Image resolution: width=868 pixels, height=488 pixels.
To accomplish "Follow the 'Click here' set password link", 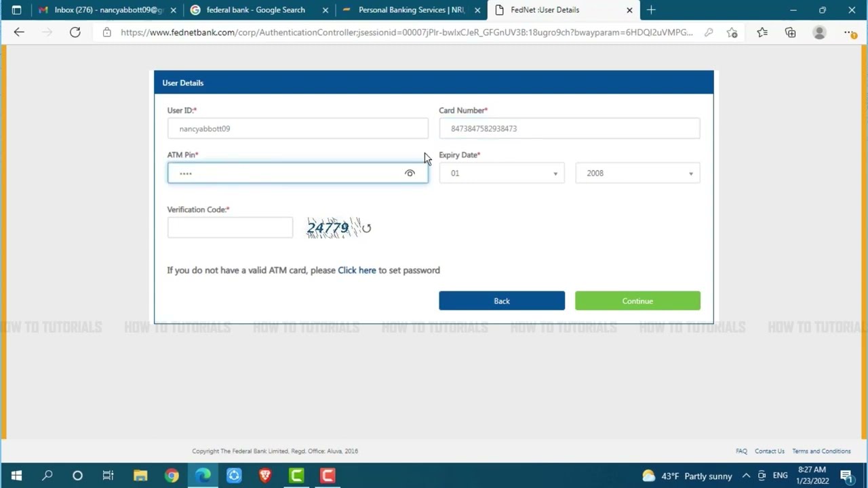I will (357, 270).
